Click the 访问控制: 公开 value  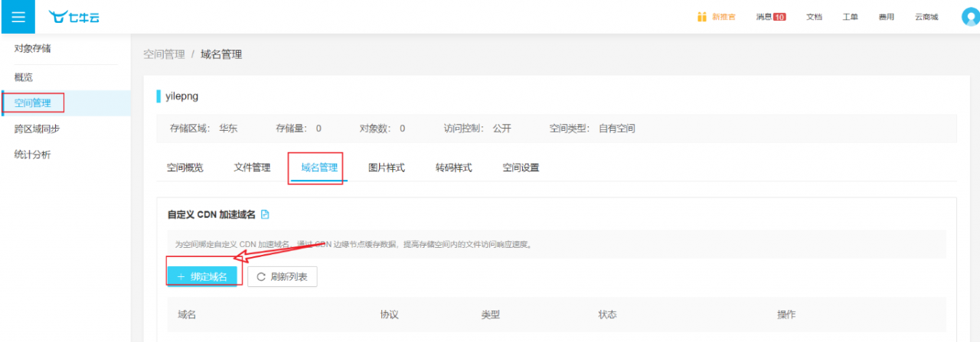(501, 129)
